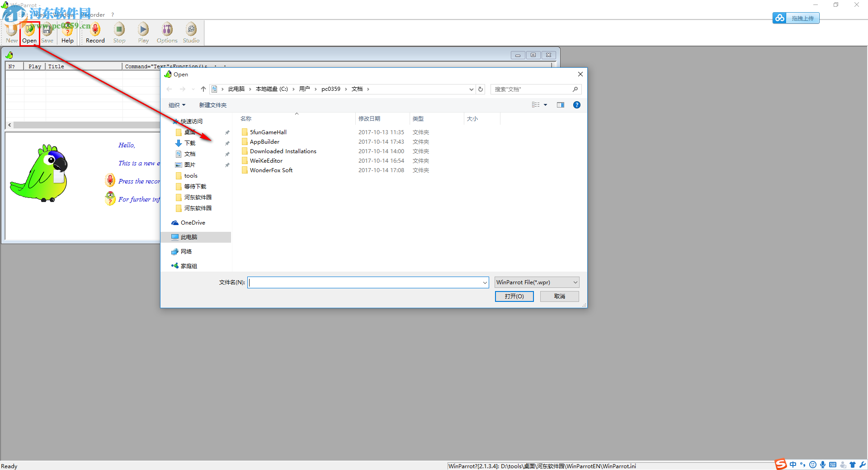Open the view options dropdown arrow
The width and height of the screenshot is (868, 470).
pos(546,104)
